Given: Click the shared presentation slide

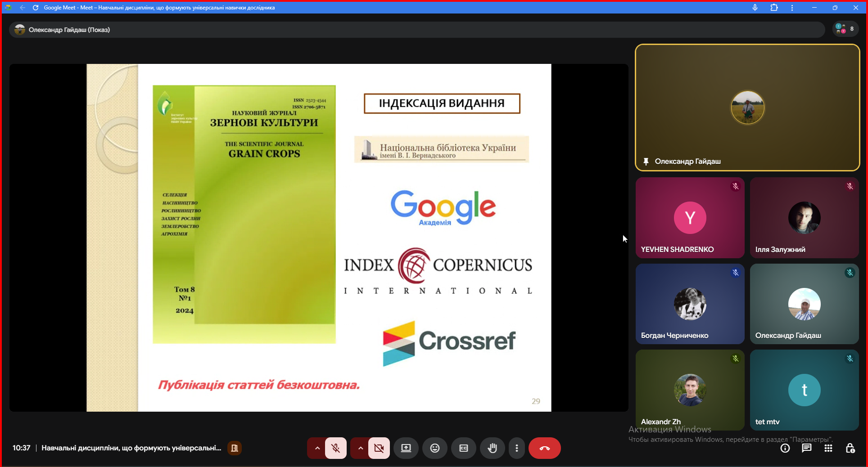Looking at the screenshot, I should pyautogui.click(x=319, y=238).
